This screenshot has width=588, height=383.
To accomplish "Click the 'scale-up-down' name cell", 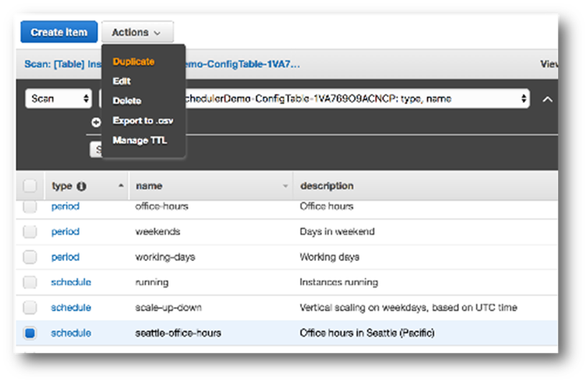I will (x=169, y=308).
